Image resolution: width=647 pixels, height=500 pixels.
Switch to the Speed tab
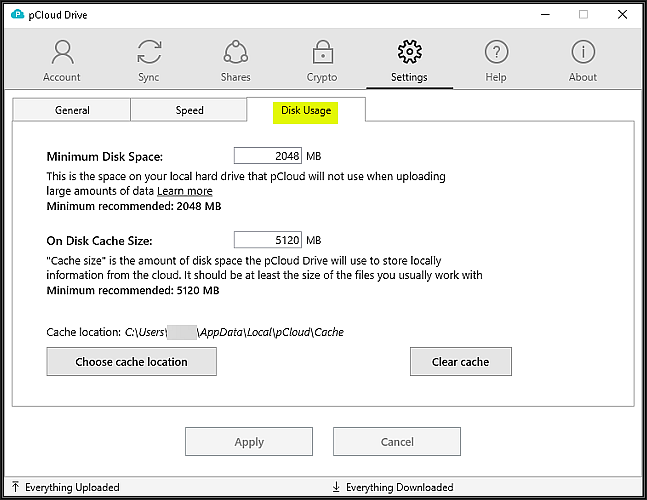[189, 110]
